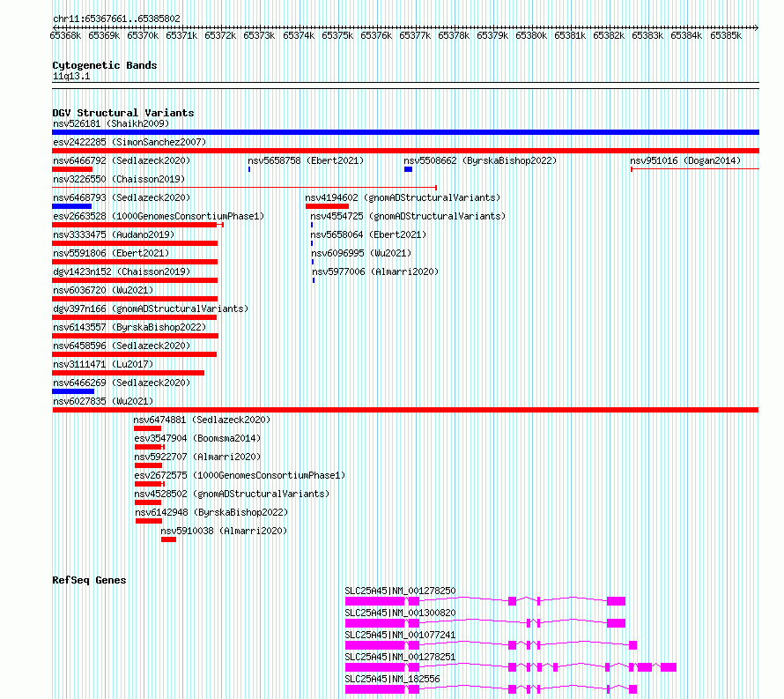The height and width of the screenshot is (699, 784).
Task: Select the red nsv6027835 variant bar
Action: coord(405,410)
